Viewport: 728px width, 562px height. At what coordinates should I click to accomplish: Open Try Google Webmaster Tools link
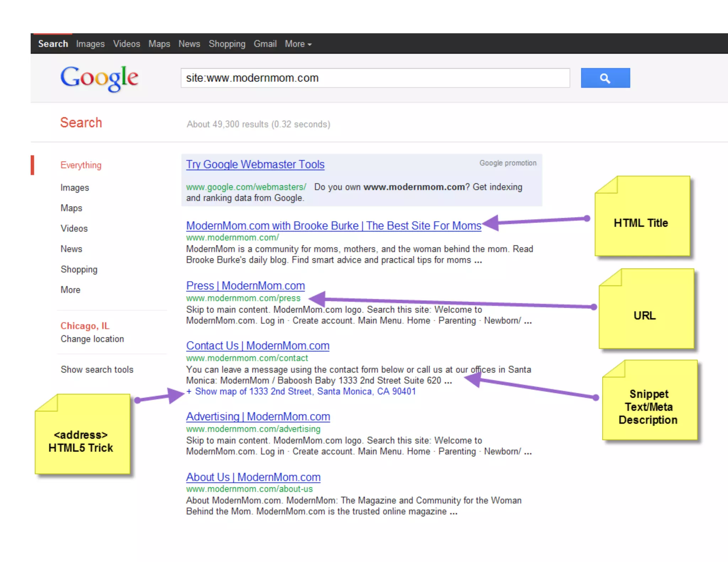(255, 164)
